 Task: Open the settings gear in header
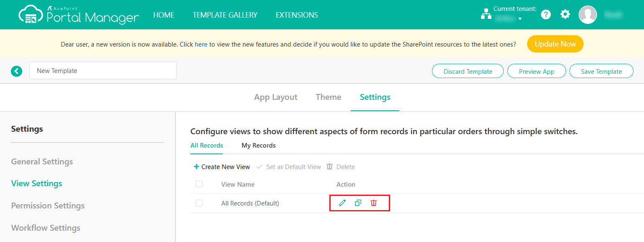coord(565,15)
